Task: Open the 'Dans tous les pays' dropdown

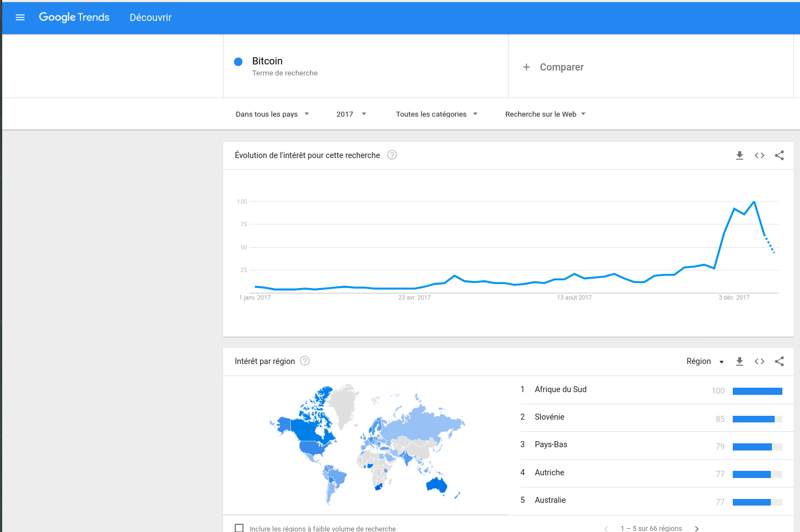Action: pyautogui.click(x=272, y=114)
